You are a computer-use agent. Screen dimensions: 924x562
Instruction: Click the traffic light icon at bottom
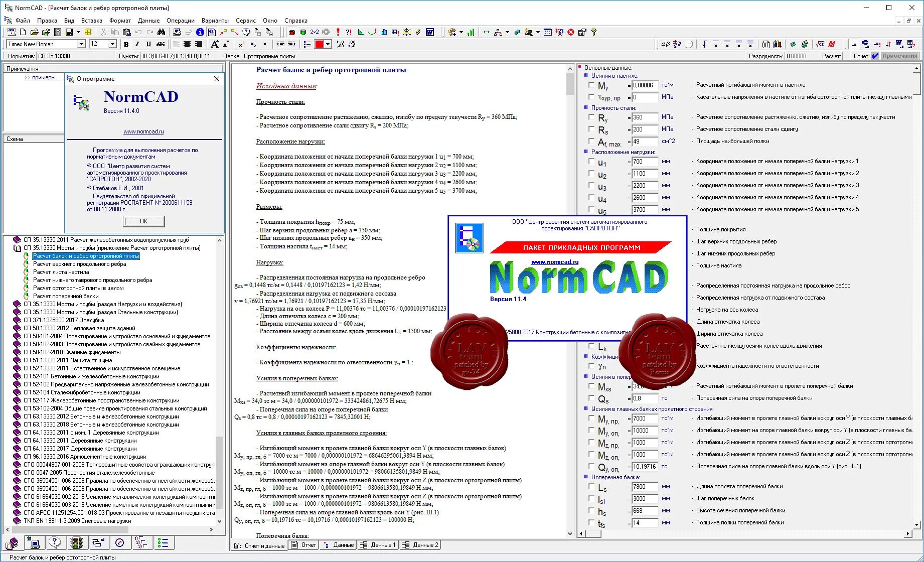(76, 543)
